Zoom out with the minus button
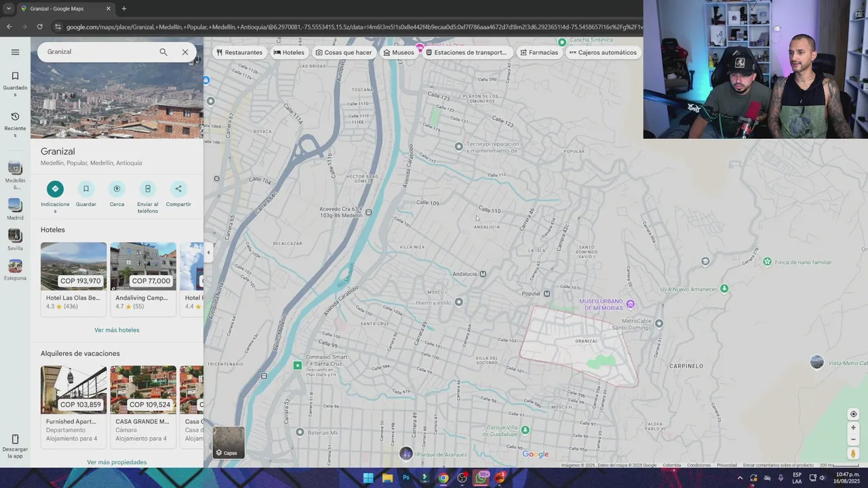868x488 pixels. [x=853, y=439]
